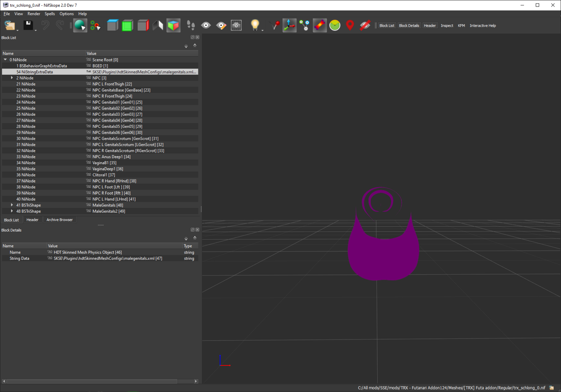The width and height of the screenshot is (561, 392).
Task: Float the Block Details panel
Action: (x=192, y=229)
